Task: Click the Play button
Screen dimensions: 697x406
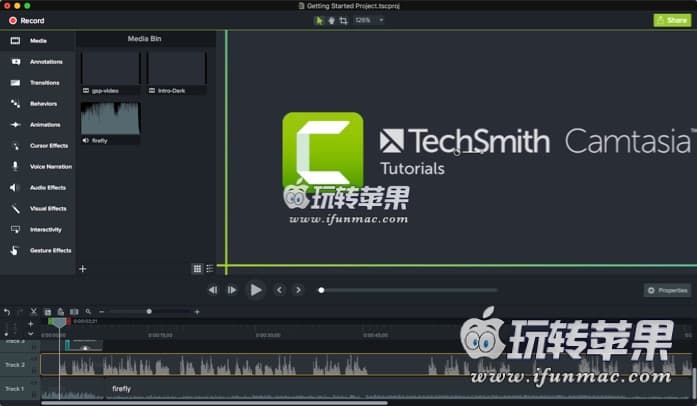Action: click(256, 290)
